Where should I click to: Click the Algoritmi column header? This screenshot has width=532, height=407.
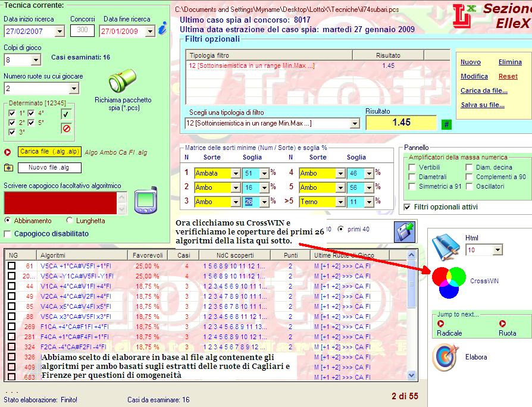tap(82, 255)
